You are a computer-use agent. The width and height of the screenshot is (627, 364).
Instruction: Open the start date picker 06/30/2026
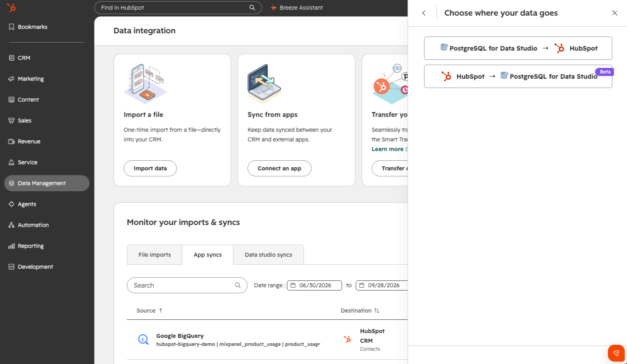pyautogui.click(x=315, y=285)
